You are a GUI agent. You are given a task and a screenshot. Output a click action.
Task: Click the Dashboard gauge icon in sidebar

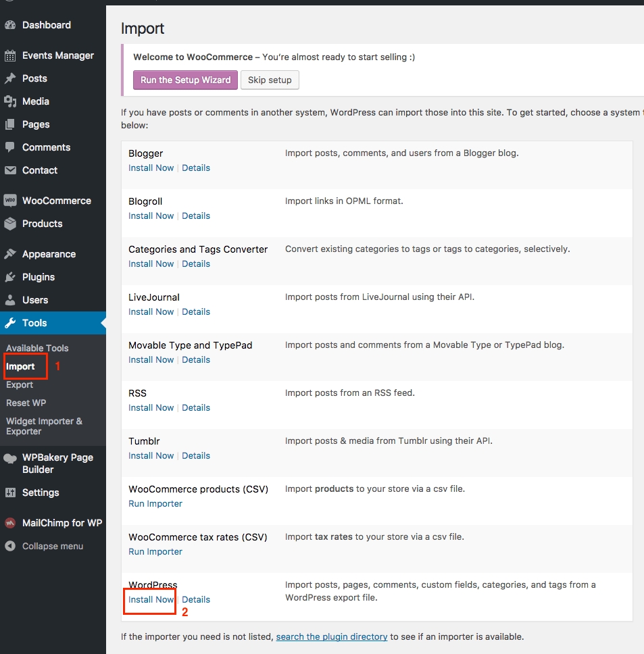(x=10, y=25)
